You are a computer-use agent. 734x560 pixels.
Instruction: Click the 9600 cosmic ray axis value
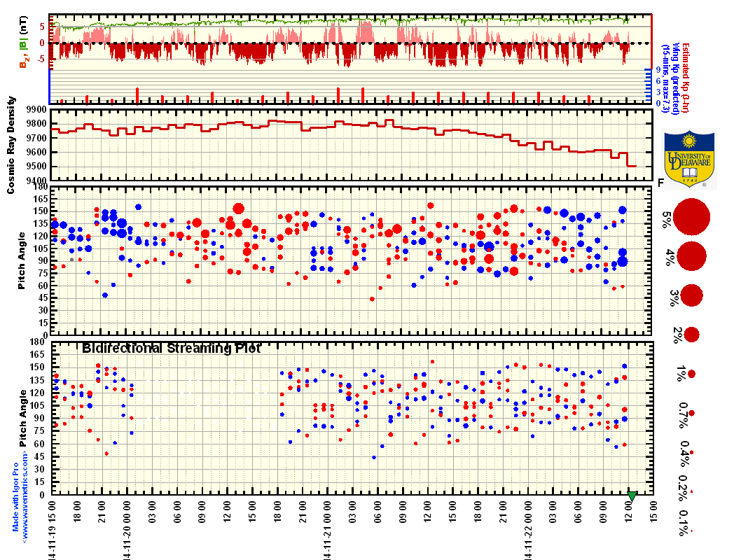pyautogui.click(x=36, y=152)
